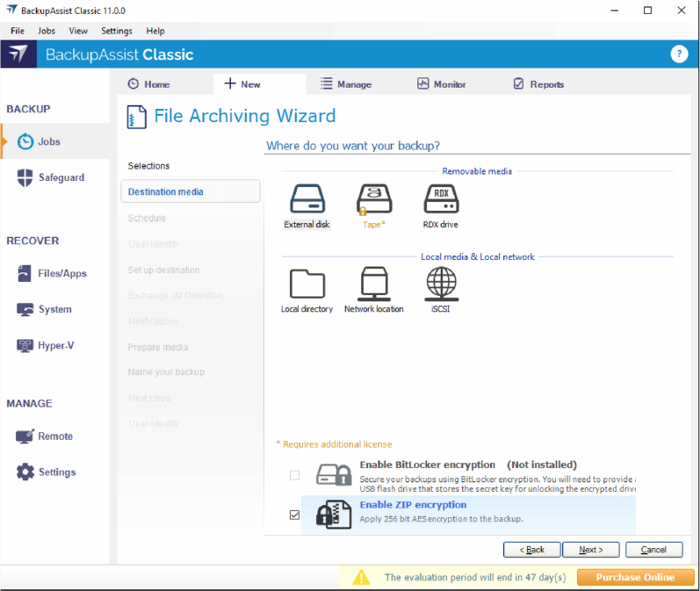The image size is (700, 591).
Task: Choose Network location destination icon
Action: click(x=374, y=285)
